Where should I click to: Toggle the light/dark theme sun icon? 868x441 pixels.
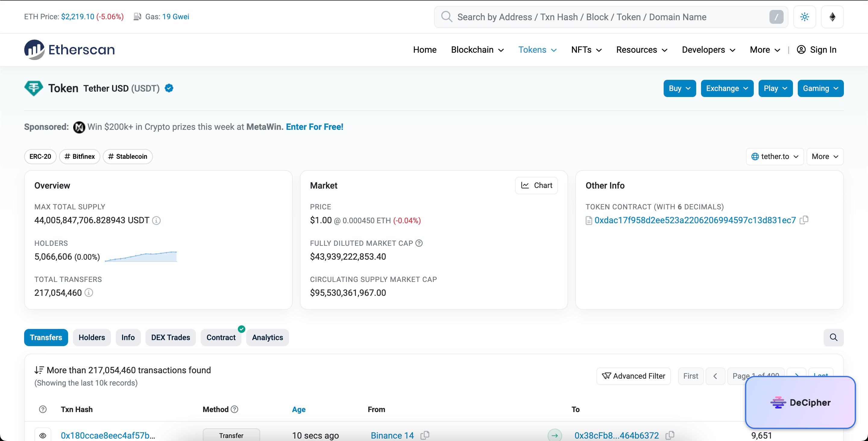pos(804,17)
